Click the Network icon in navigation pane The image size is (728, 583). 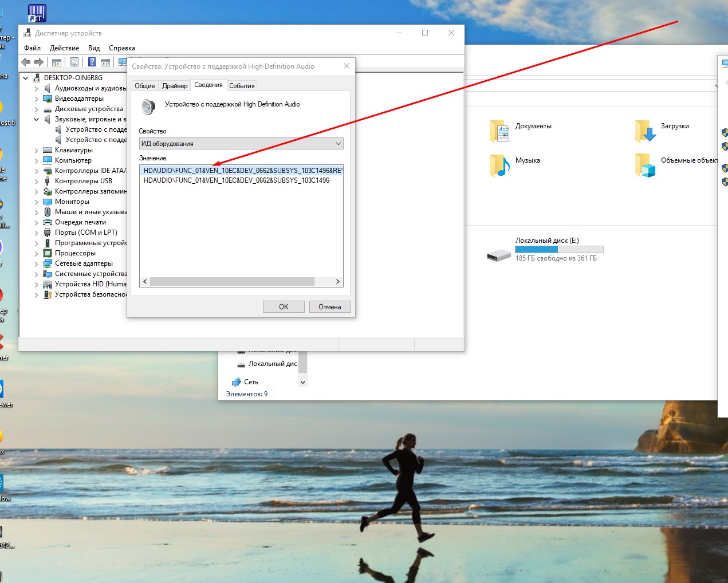236,382
